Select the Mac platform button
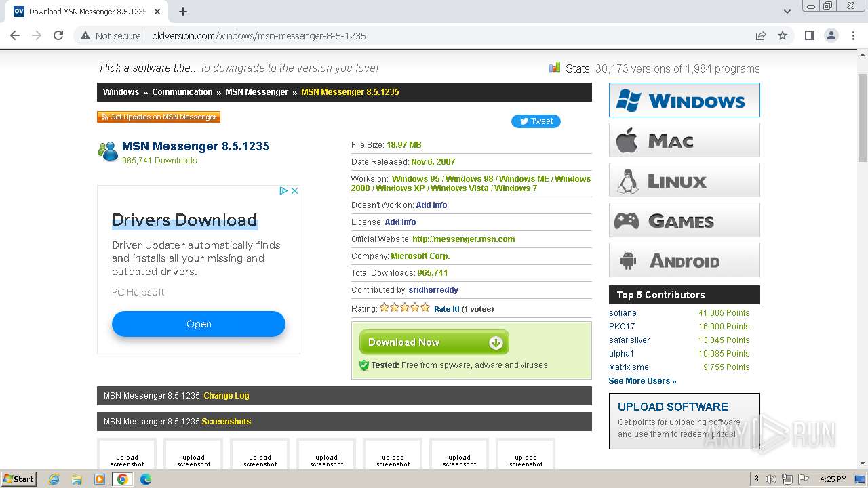 tap(684, 140)
